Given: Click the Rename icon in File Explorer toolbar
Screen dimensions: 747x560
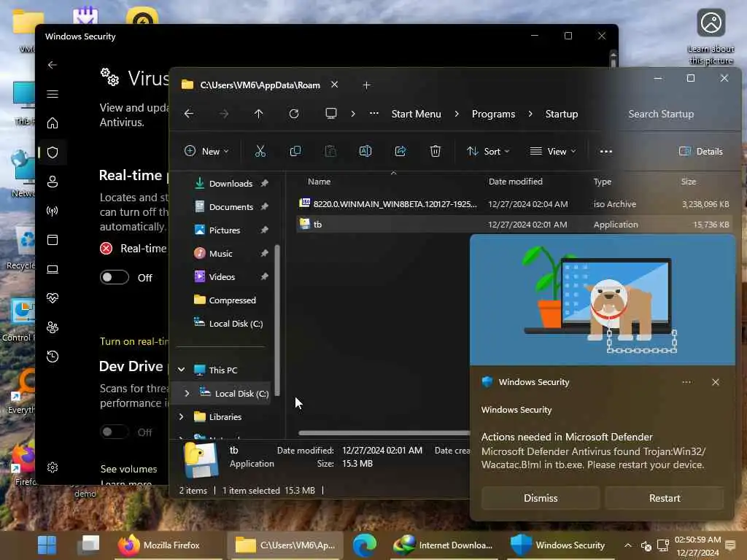Looking at the screenshot, I should click(x=365, y=152).
